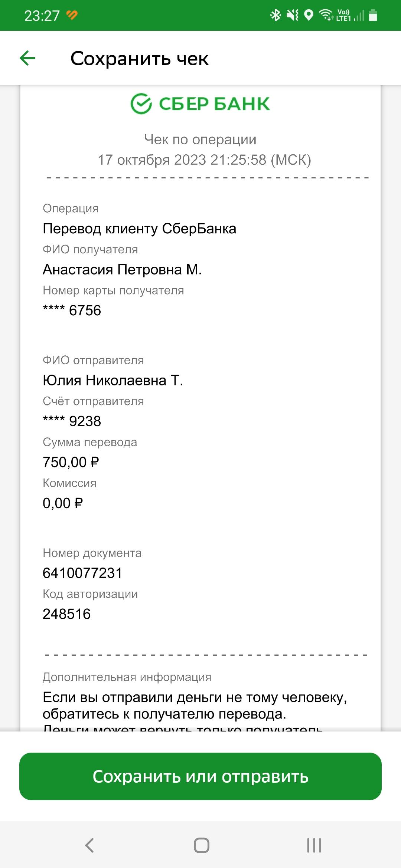Select the document number 6410077231
The height and width of the screenshot is (868, 401).
pyautogui.click(x=82, y=573)
